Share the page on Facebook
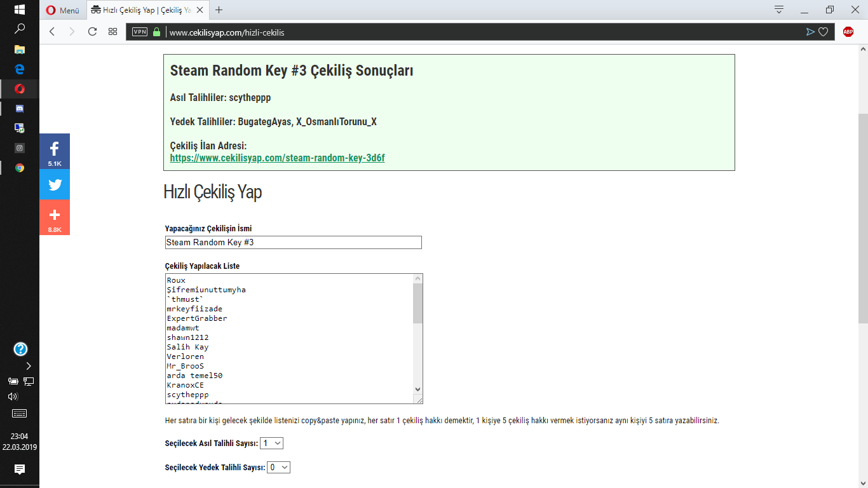 click(55, 151)
